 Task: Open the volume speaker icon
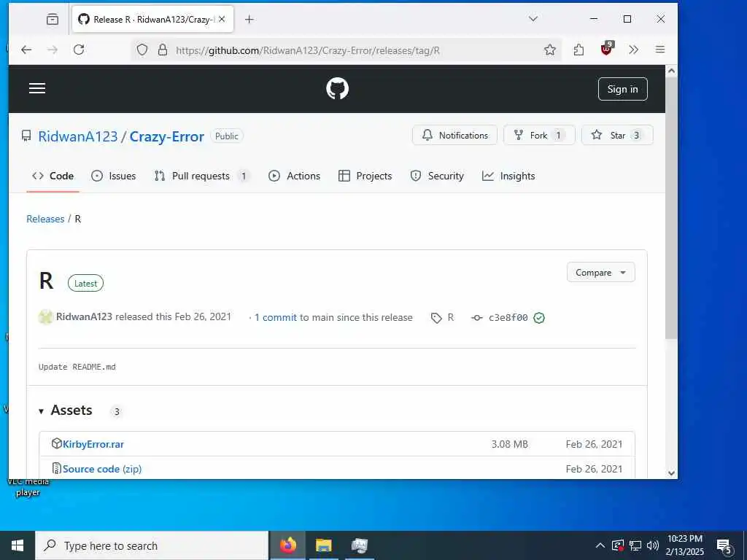(x=653, y=545)
